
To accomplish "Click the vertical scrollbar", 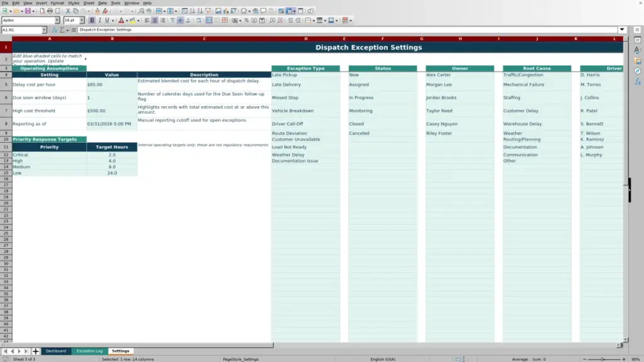I will coord(626,189).
